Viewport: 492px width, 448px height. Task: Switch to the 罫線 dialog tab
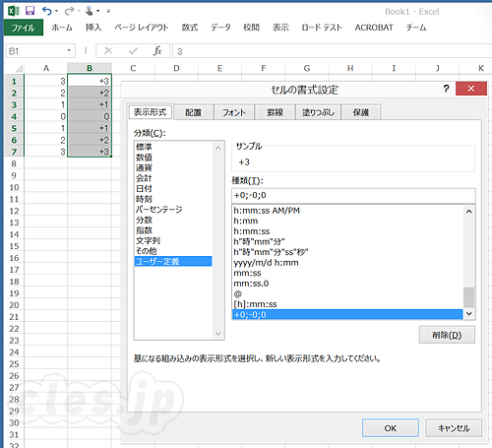click(275, 112)
